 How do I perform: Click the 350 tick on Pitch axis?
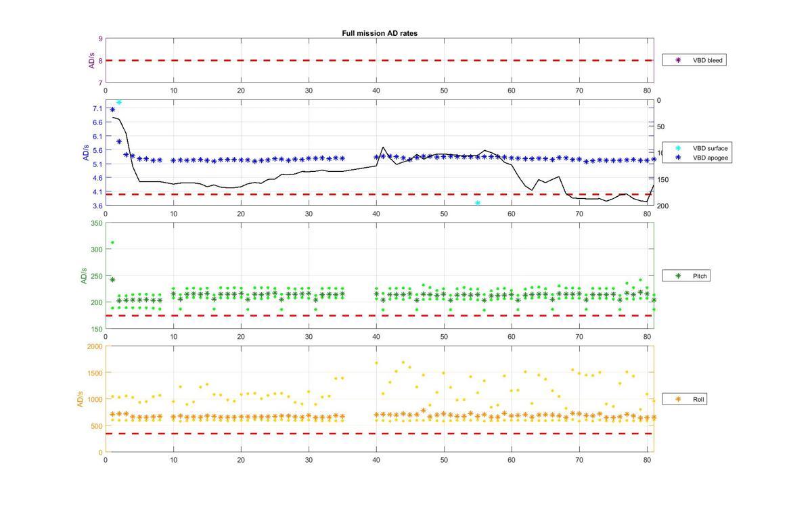96,223
